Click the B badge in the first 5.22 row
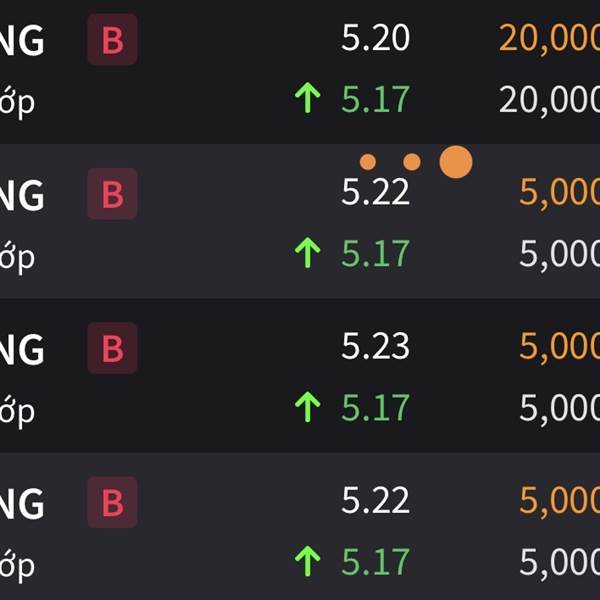This screenshot has width=600, height=600. point(112,194)
